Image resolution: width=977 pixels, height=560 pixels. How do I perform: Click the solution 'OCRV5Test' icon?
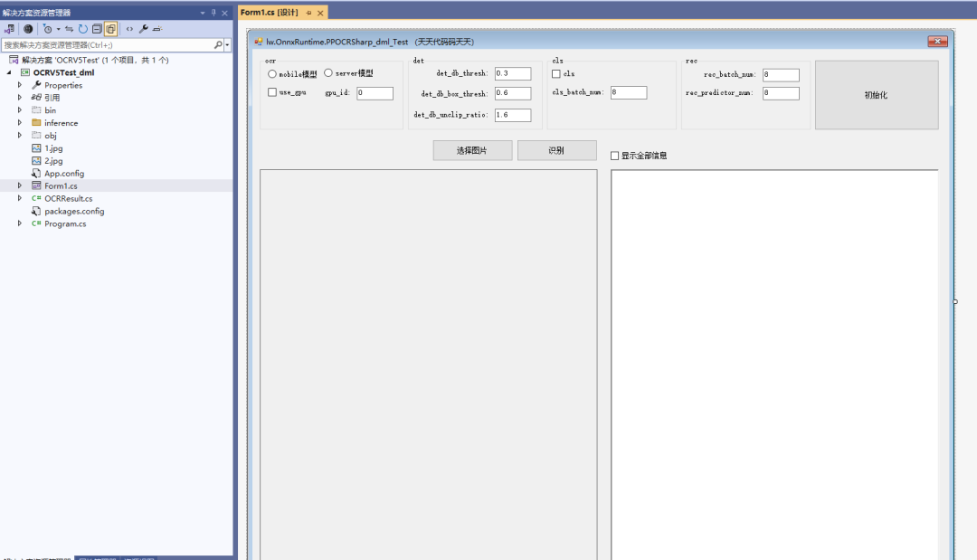(x=14, y=60)
